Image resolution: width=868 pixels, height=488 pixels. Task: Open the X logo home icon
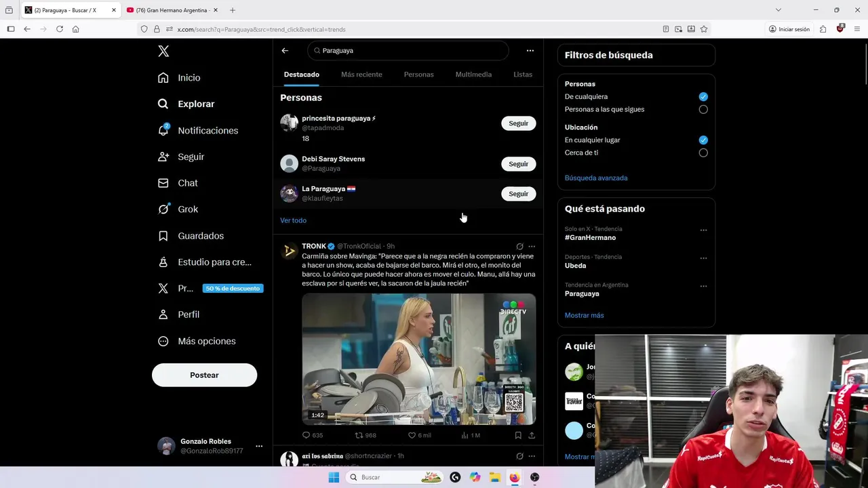[163, 51]
